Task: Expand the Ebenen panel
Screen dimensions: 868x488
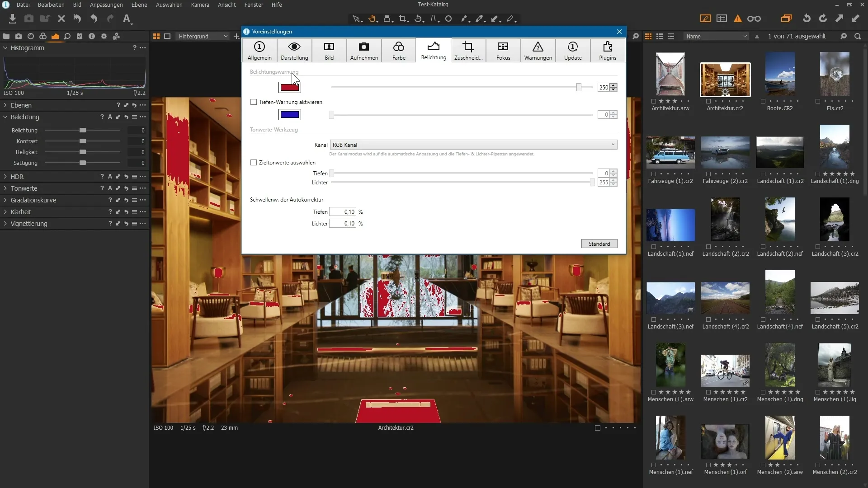Action: [x=5, y=105]
